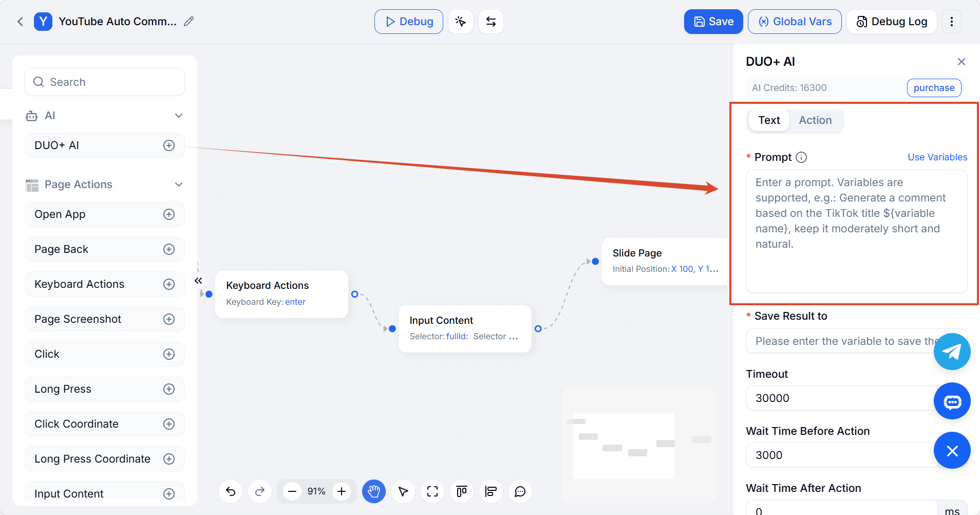Click the Keyboard Actions node output port
This screenshot has height=515, width=980.
(x=354, y=294)
